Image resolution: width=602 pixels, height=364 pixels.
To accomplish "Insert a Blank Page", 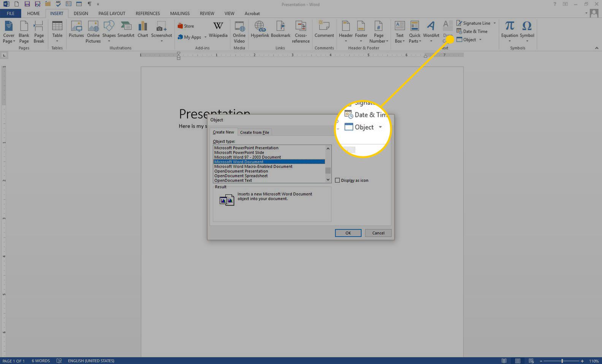I will [24, 32].
